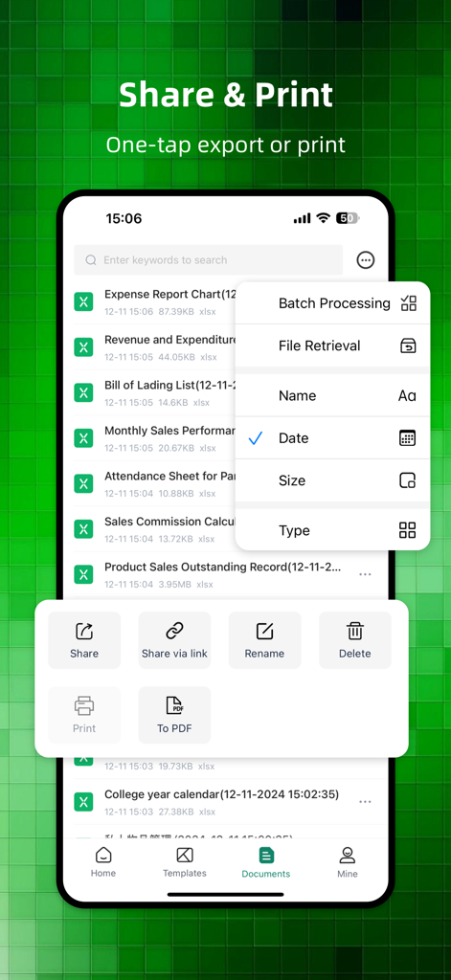Viewport: 451px width, 980px height.
Task: Choose File Retrieval from the menu
Action: coord(333,345)
